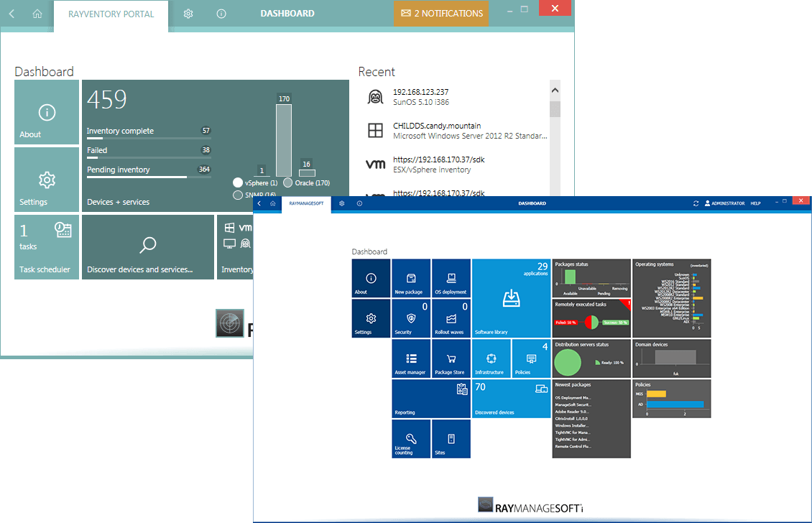Open the gear settings icon in RayVentory header

click(x=188, y=14)
